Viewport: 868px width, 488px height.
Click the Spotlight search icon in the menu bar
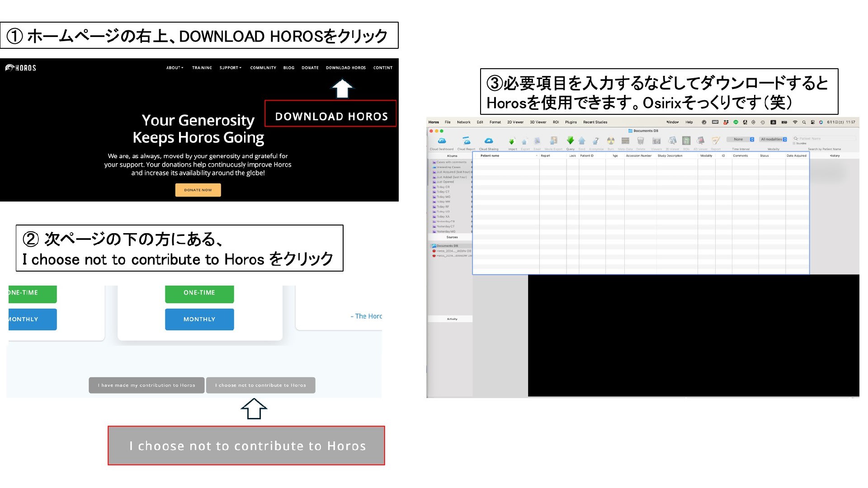coord(804,122)
